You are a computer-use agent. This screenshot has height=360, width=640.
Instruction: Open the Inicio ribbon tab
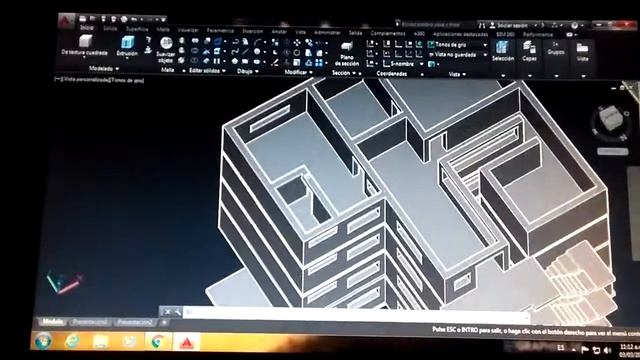tap(86, 28)
